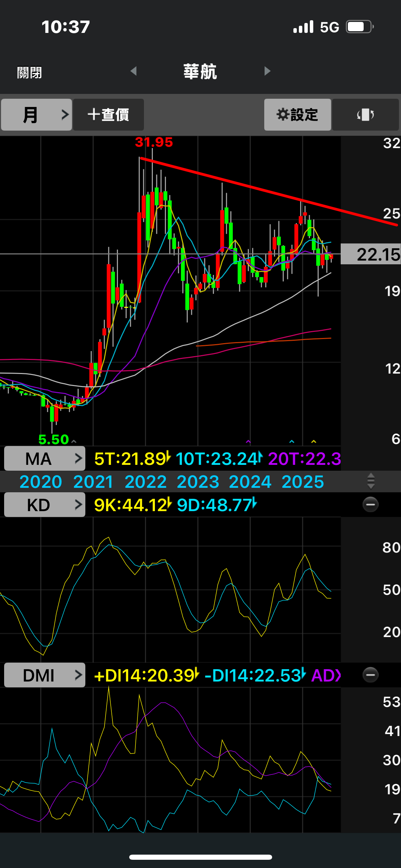Image resolution: width=401 pixels, height=868 pixels.
Task: Select the 2020 year label
Action: pyautogui.click(x=41, y=482)
